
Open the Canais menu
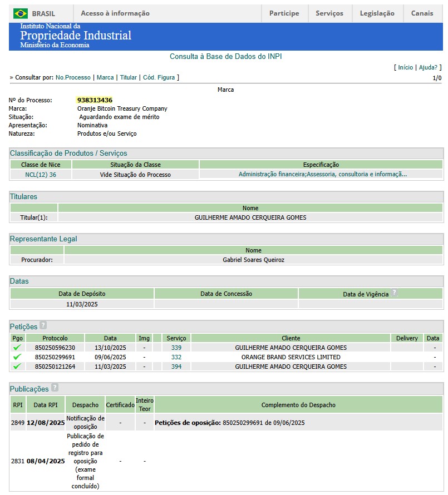pos(422,13)
